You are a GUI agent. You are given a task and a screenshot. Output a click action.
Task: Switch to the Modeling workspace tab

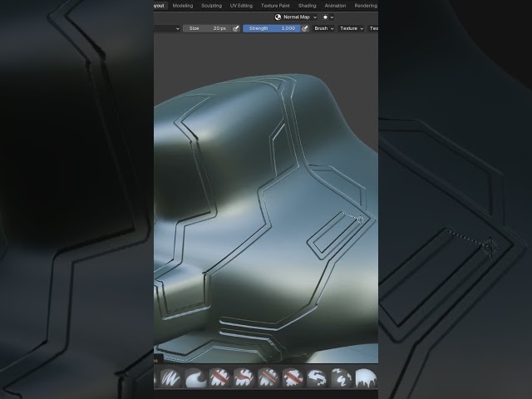[x=183, y=6]
